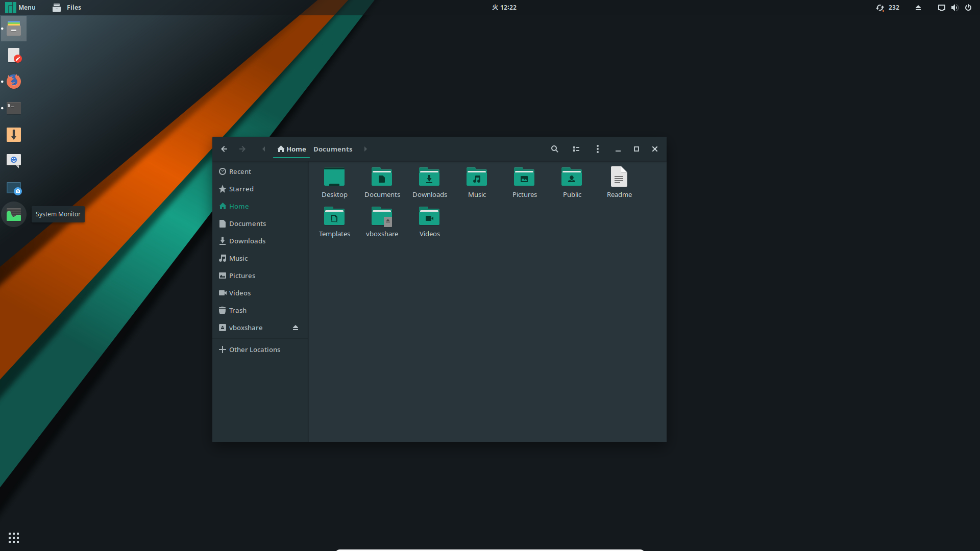Image resolution: width=980 pixels, height=551 pixels.
Task: Toggle list/grid view in Files toolbar
Action: (x=576, y=149)
